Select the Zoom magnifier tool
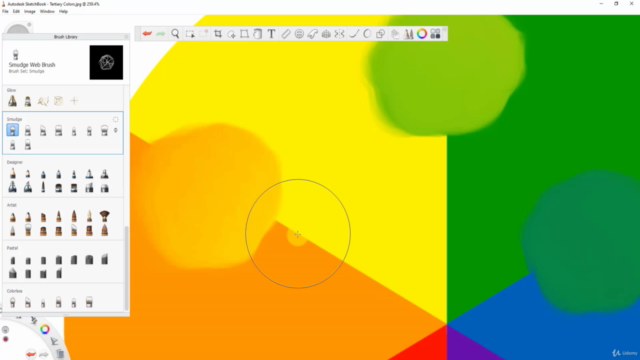640x360 pixels. tap(175, 33)
